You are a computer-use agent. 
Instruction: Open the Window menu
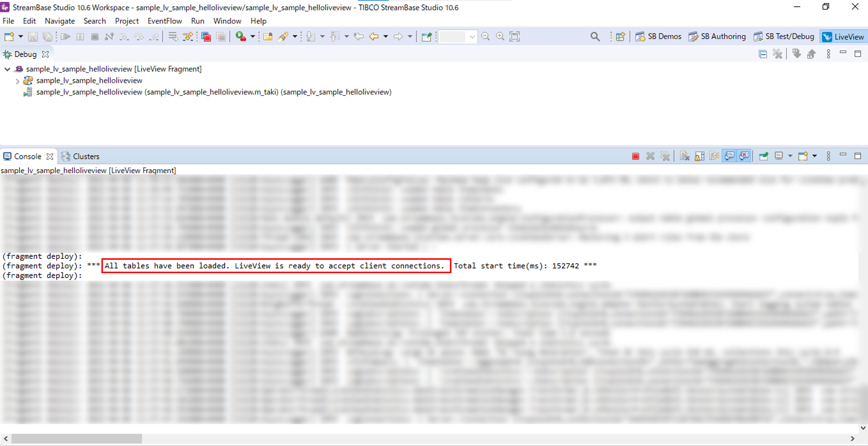[227, 21]
